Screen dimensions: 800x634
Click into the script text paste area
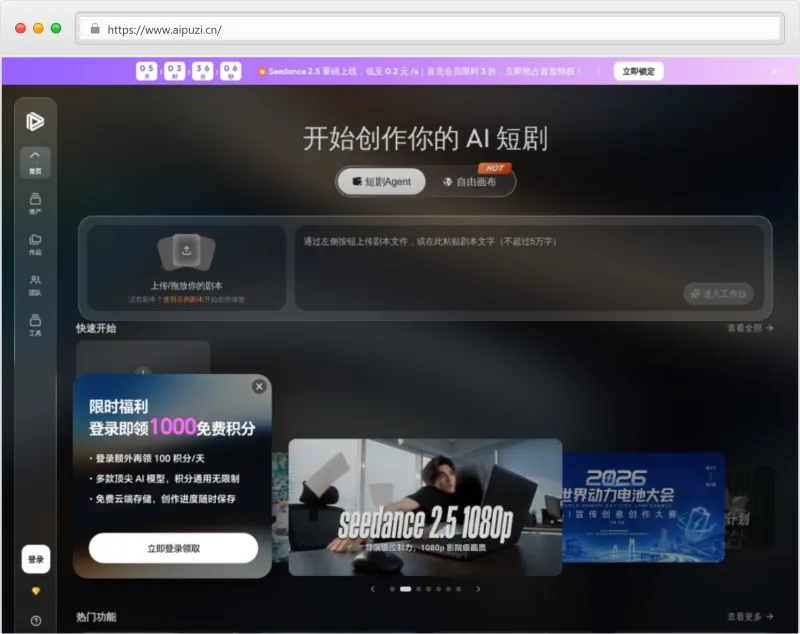(x=529, y=267)
